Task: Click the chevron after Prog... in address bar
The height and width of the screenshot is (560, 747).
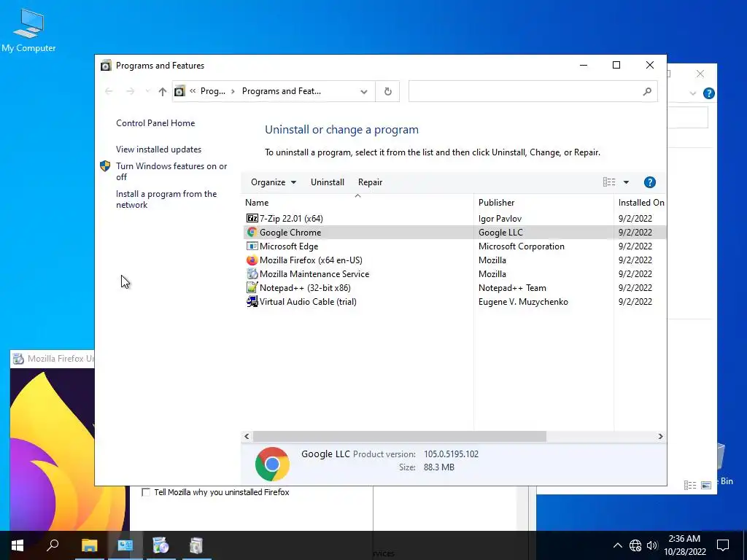Action: (233, 91)
